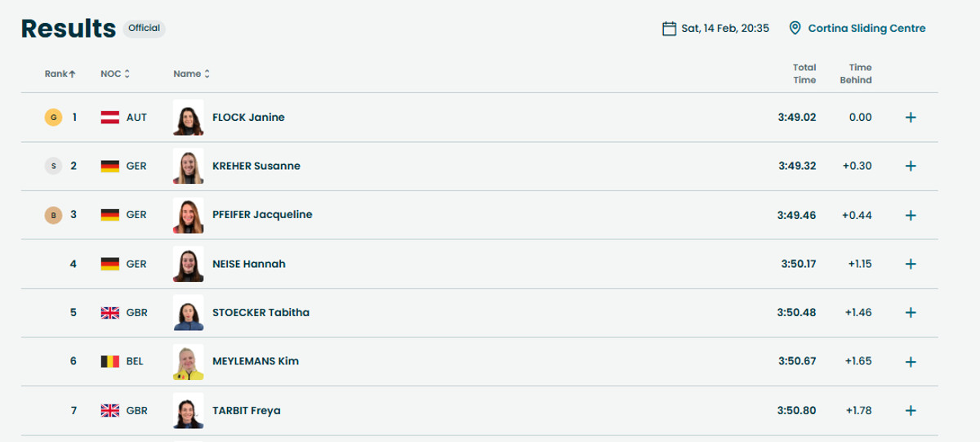The image size is (980, 442).
Task: Click Great Britain flag in Stoecker's row
Action: tap(110, 313)
